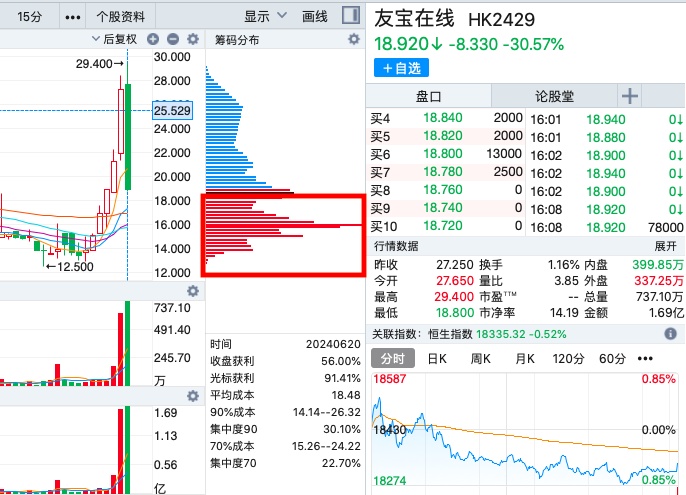The height and width of the screenshot is (495, 686).
Task: Zoom out chart with minus icon
Action: (x=173, y=39)
